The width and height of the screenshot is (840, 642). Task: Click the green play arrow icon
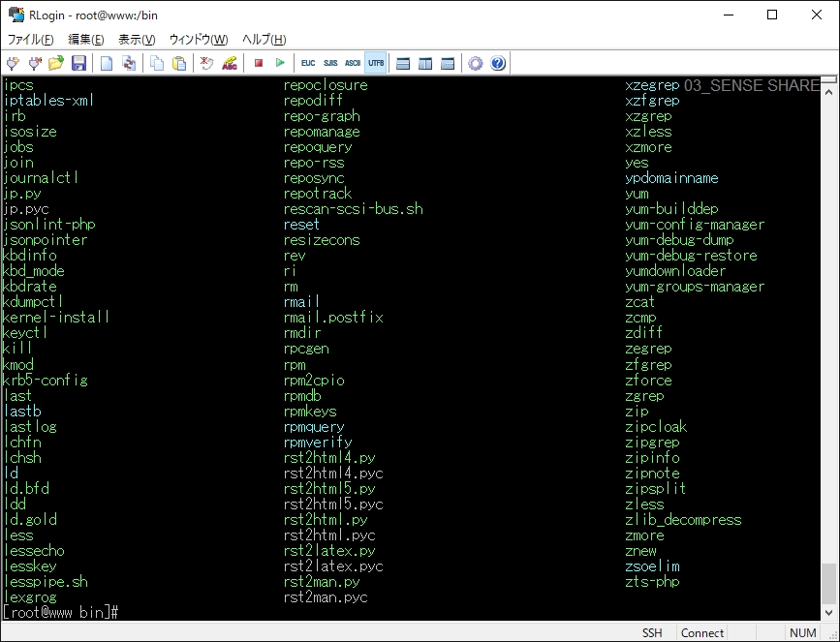(x=280, y=63)
